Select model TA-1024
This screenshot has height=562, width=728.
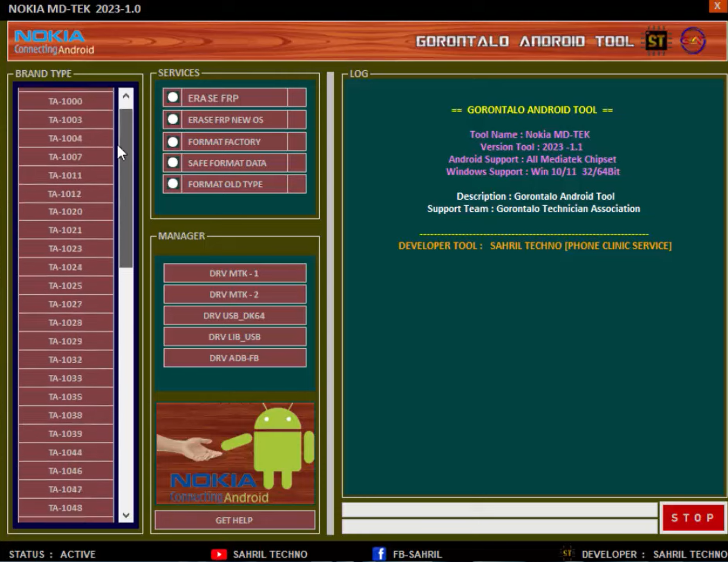[66, 267]
